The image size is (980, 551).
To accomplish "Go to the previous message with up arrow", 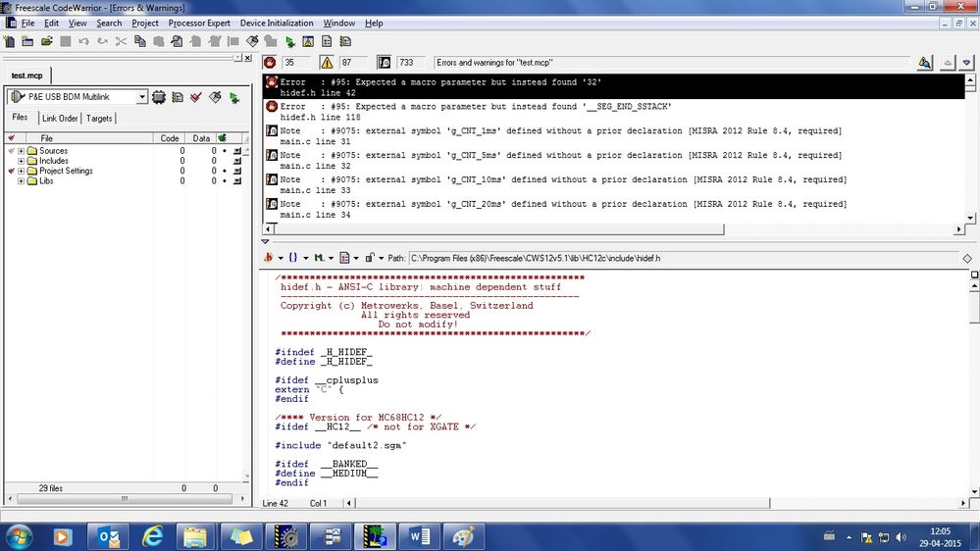I will point(948,63).
